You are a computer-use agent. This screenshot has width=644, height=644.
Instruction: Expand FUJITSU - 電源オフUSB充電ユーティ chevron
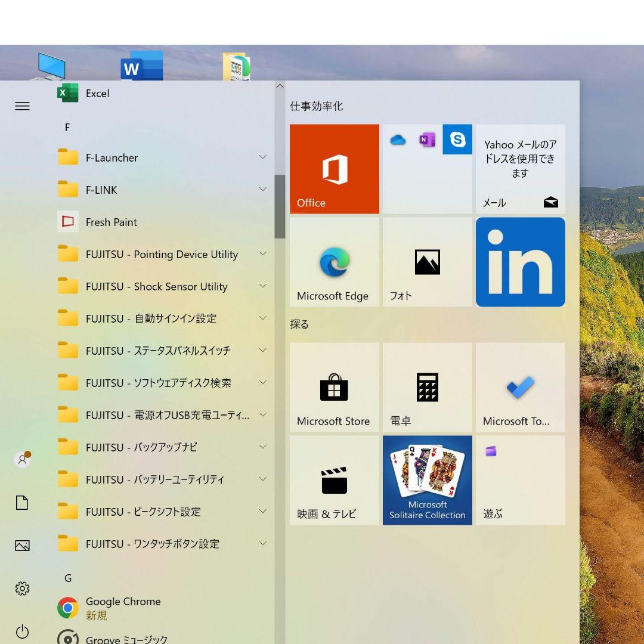point(263,414)
